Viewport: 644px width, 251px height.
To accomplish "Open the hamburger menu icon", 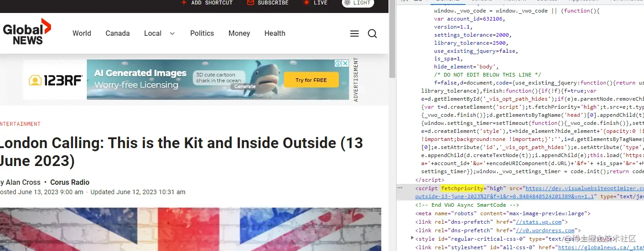I will [354, 34].
